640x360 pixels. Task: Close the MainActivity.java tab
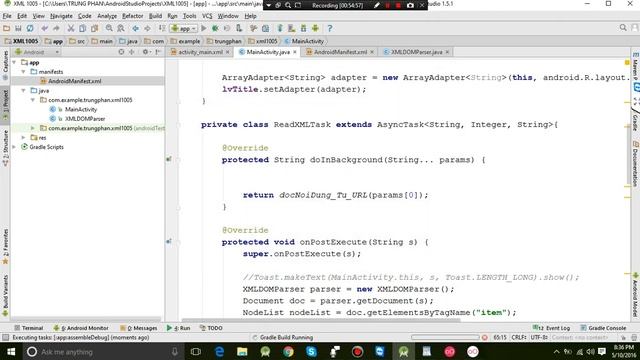click(x=295, y=52)
